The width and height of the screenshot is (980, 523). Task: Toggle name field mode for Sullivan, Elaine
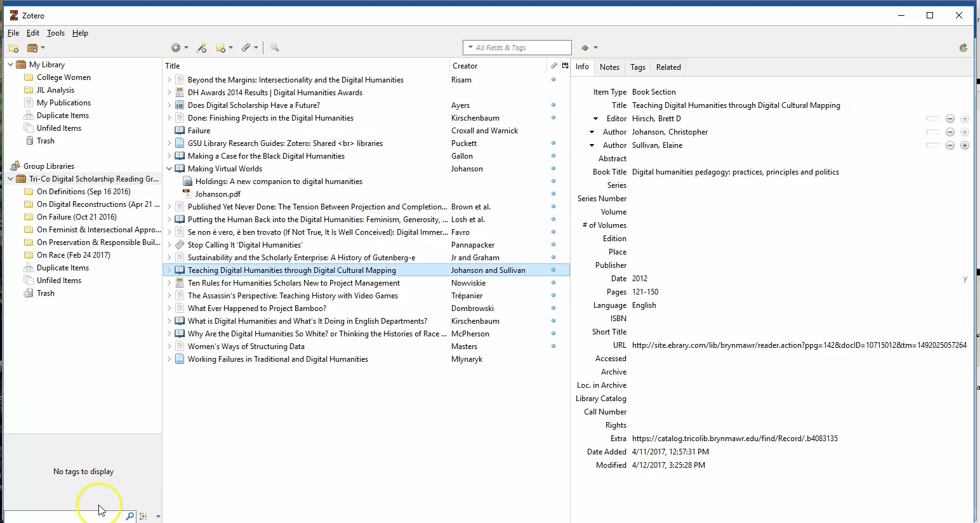pos(932,145)
